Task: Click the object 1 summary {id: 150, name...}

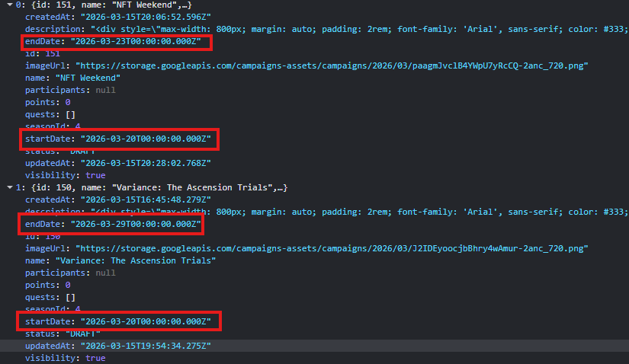Action: pos(159,187)
